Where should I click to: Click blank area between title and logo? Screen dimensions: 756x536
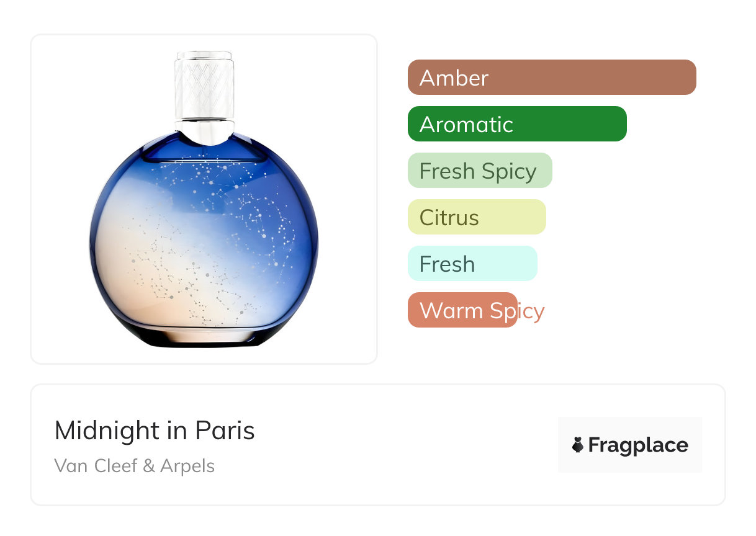[x=403, y=445]
